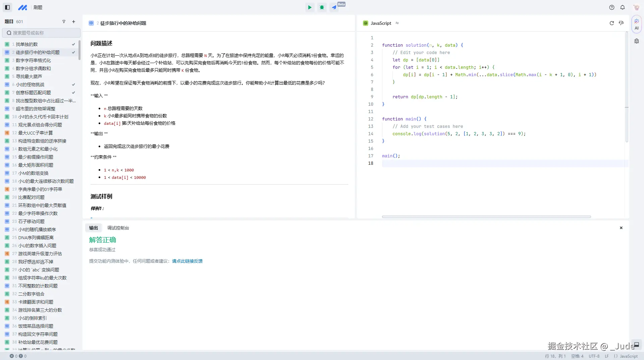Open problem 12 最大UCC子串计算
644x360 pixels.
[x=40, y=133]
